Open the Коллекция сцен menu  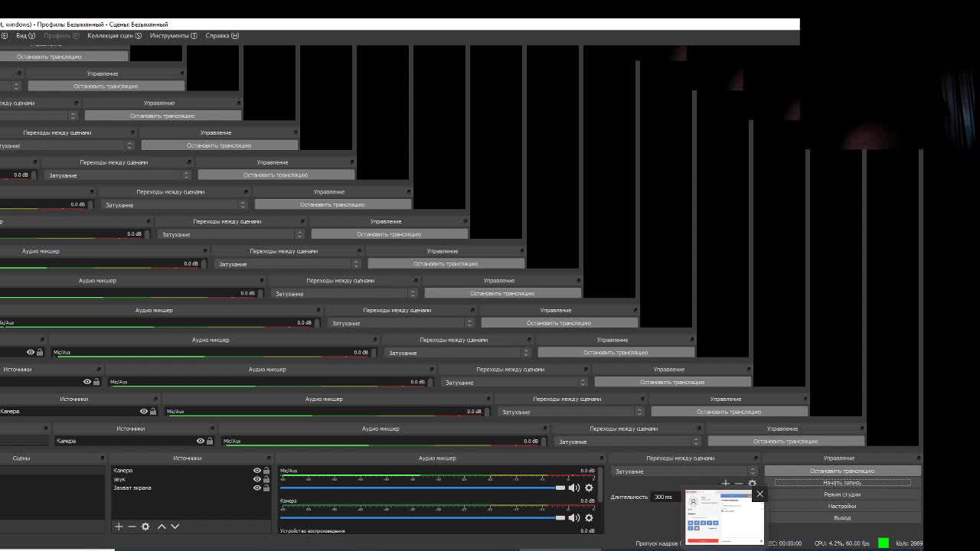tap(114, 35)
